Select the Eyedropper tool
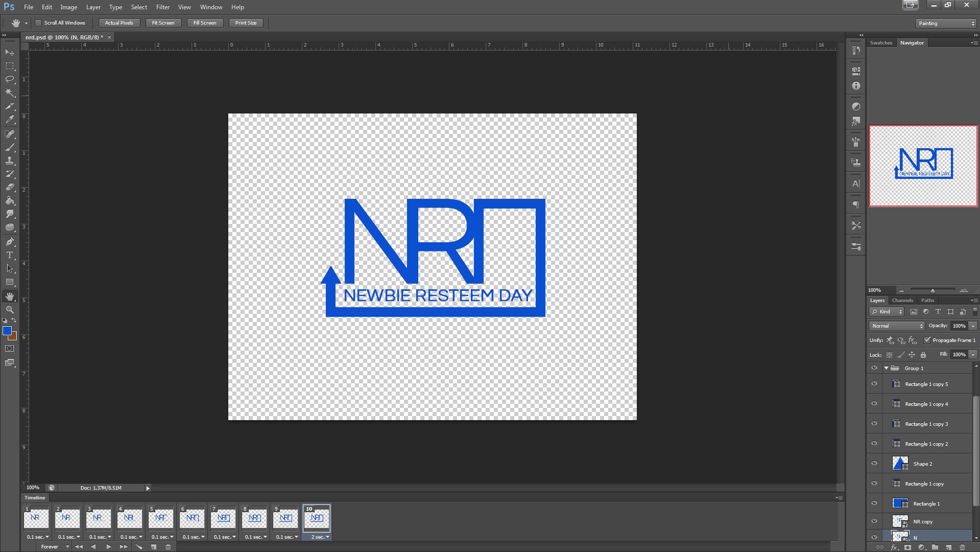The image size is (980, 552). 10,120
